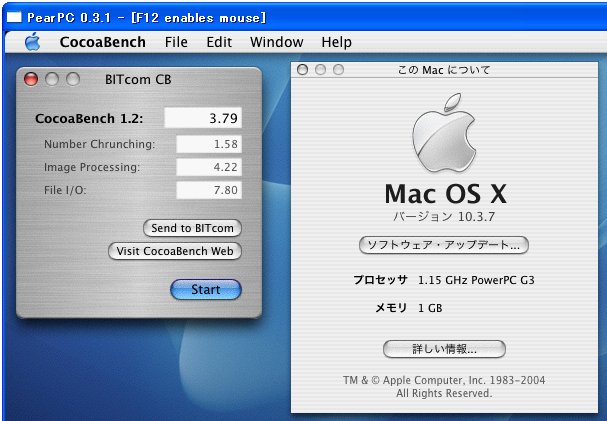Click the ソフトウェア・アップデート button
Viewport: 607px width, 421px height.
444,245
